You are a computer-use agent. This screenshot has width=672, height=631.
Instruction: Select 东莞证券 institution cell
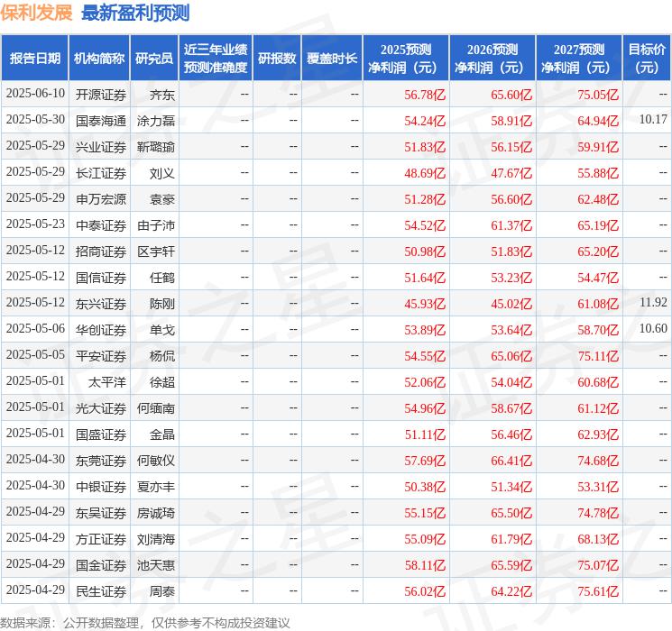[101, 461]
